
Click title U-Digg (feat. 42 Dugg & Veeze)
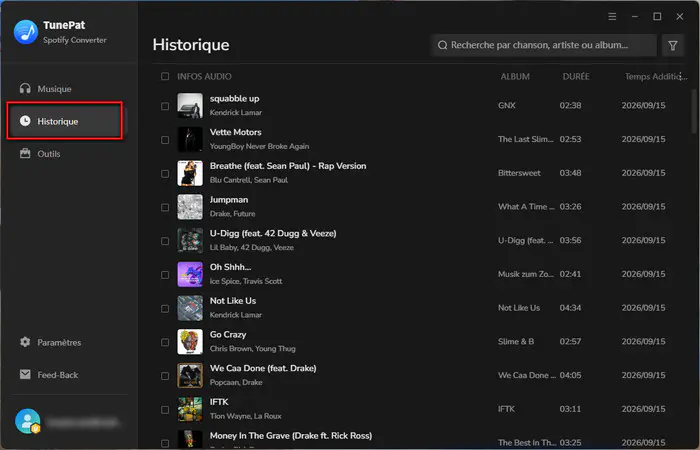[x=273, y=233]
